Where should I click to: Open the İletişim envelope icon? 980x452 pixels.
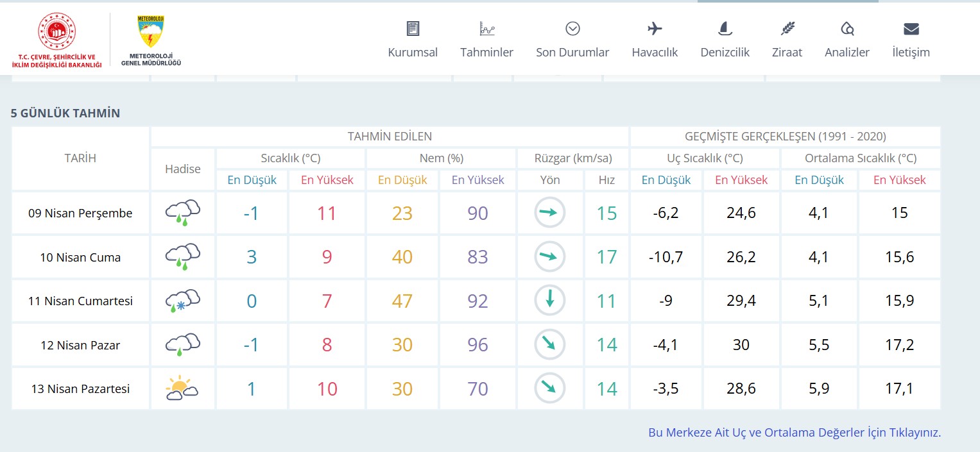[911, 28]
